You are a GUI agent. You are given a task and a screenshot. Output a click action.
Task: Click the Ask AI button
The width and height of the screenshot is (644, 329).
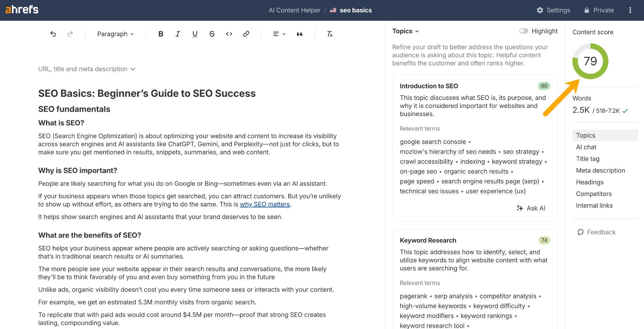(531, 208)
